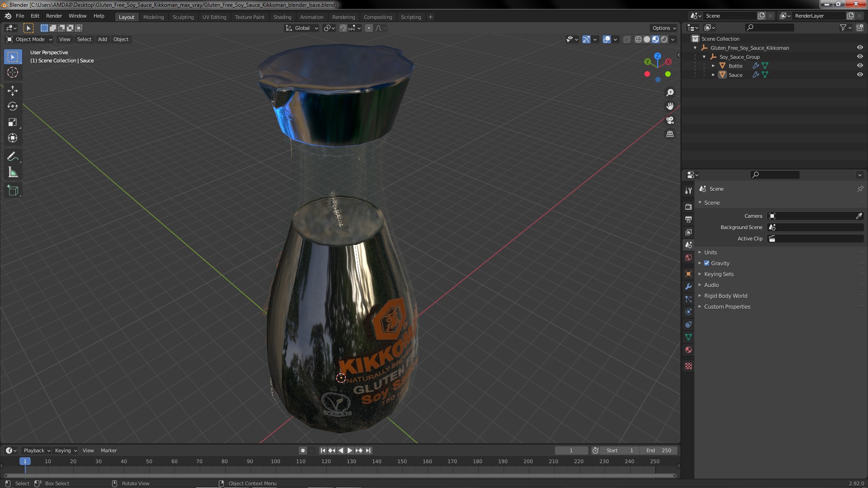The image size is (868, 488).
Task: Open the Playback popover
Action: coord(36,450)
